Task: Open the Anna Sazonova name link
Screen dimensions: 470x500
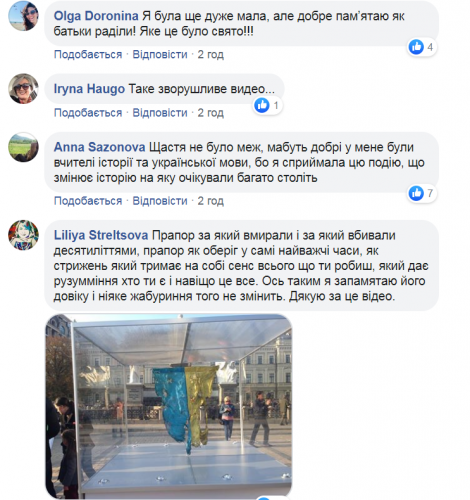Action: point(99,147)
